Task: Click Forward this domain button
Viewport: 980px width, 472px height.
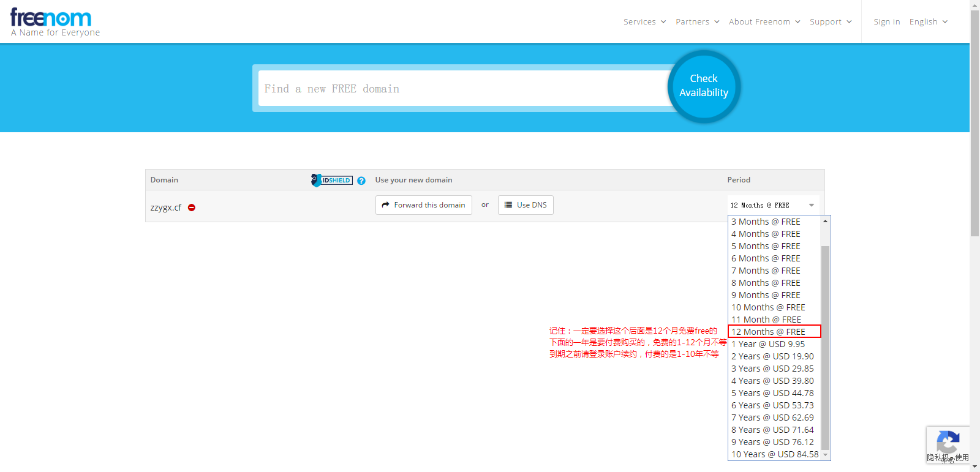Action: click(424, 205)
